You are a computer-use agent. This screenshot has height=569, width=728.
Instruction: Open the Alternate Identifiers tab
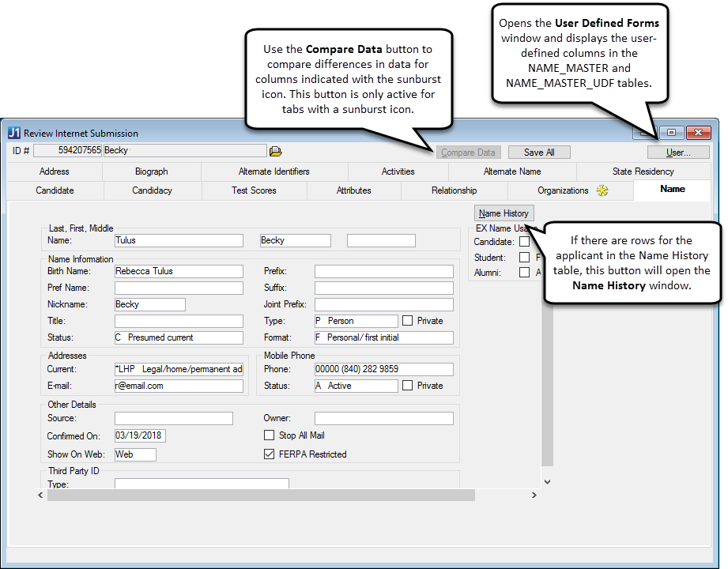(x=273, y=171)
